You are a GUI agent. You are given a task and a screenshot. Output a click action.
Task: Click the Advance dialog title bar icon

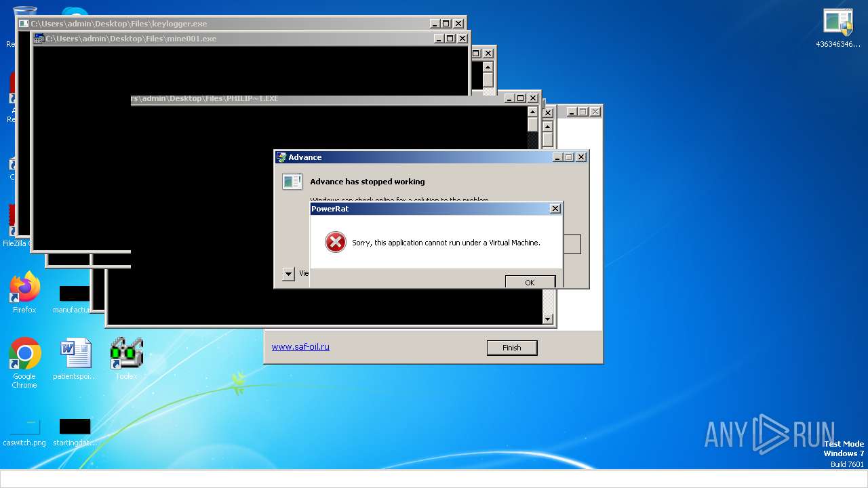coord(281,157)
